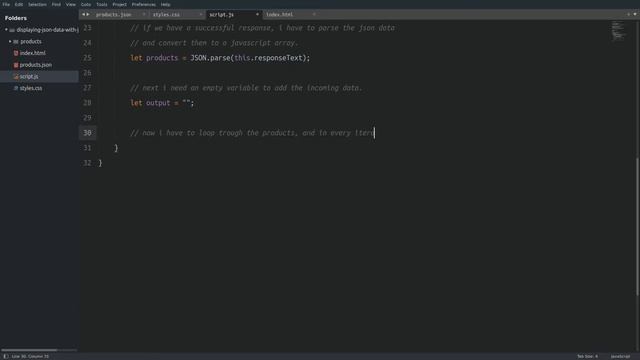Collapse the displaying-json-data-with-j root folder

click(6, 30)
